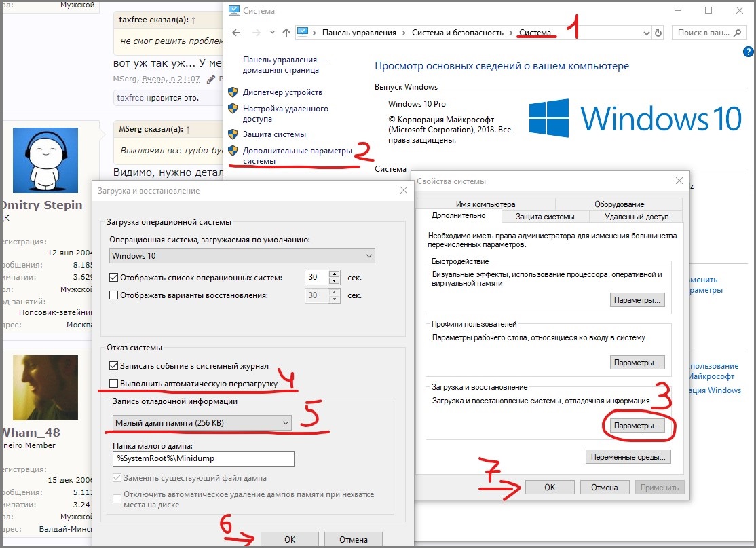Viewport: 756px width, 548px height.
Task: Toggle Заменять существующий файл дампа
Action: (x=117, y=477)
